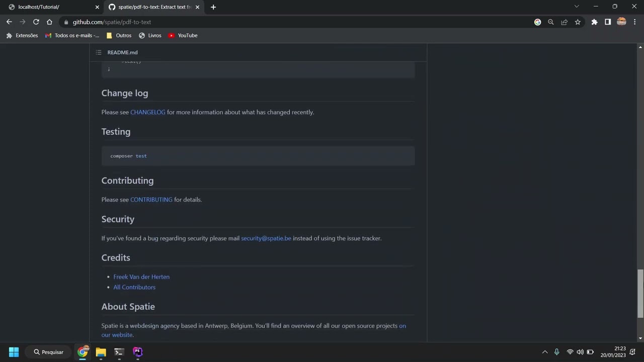Image resolution: width=644 pixels, height=362 pixels.
Task: Click the scrollbar down arrow
Action: point(640,338)
